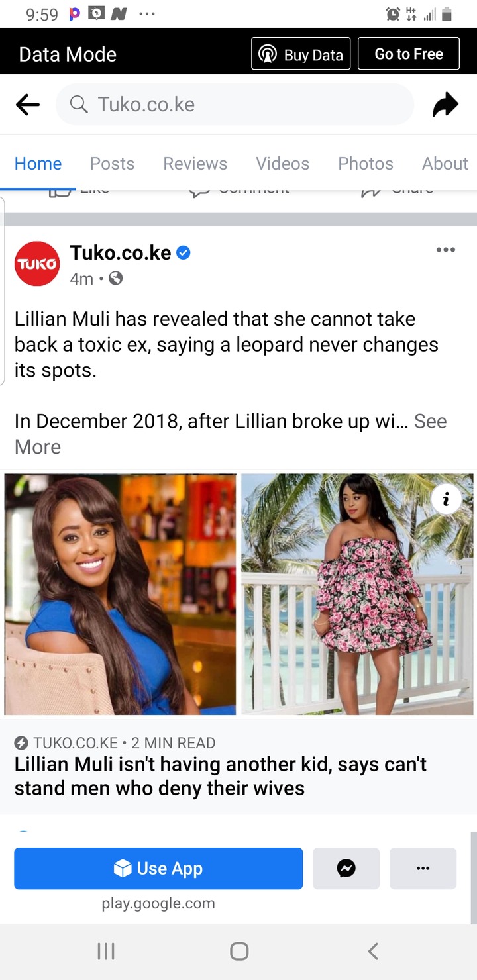Tap the Tuko.co.ke search field
Screen dimensions: 477x980
235,105
